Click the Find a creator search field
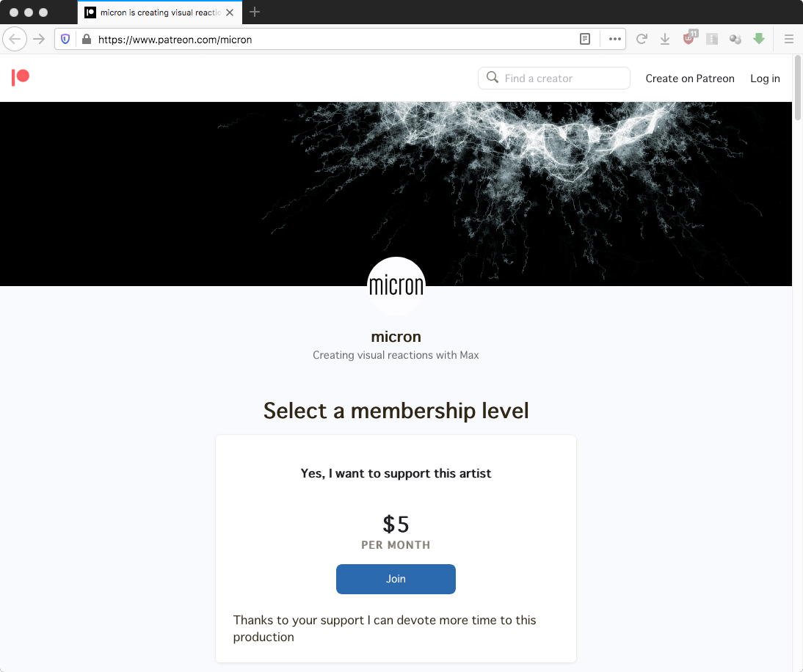Screen dimensions: 803x672 pyautogui.click(x=553, y=78)
